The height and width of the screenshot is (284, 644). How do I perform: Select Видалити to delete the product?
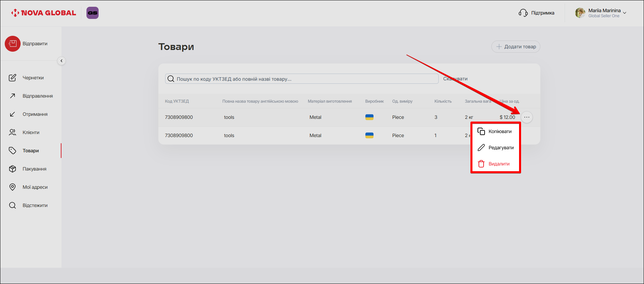499,164
